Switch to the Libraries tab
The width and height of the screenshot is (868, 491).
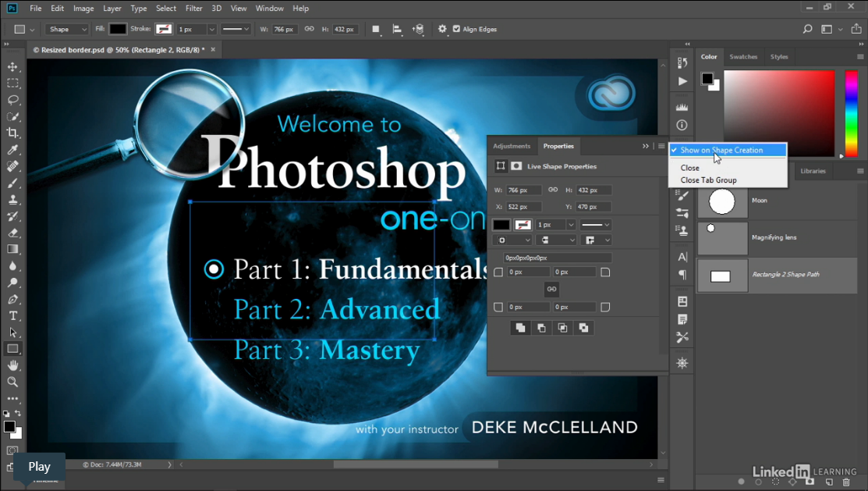[x=813, y=171]
